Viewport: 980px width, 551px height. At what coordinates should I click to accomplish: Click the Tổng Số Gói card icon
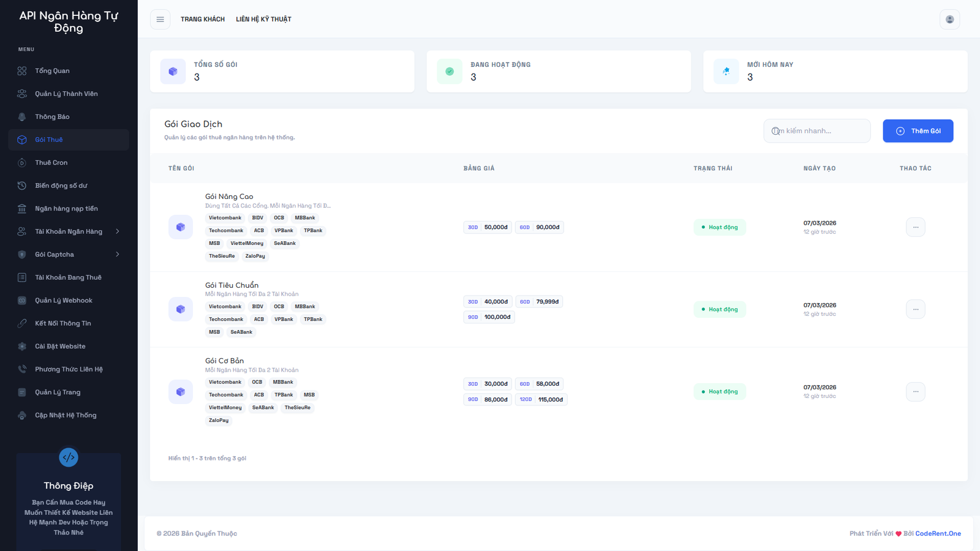(x=173, y=72)
